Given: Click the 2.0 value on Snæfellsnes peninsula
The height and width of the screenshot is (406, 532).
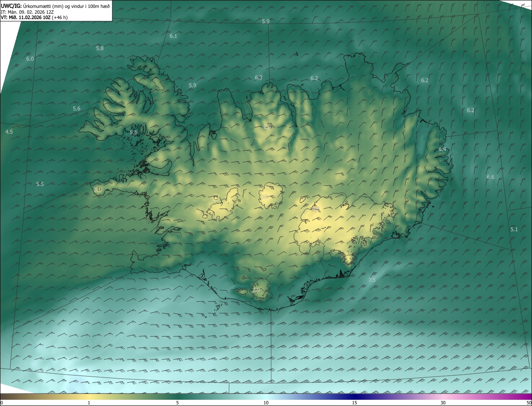Looking at the screenshot, I should click(97, 190).
